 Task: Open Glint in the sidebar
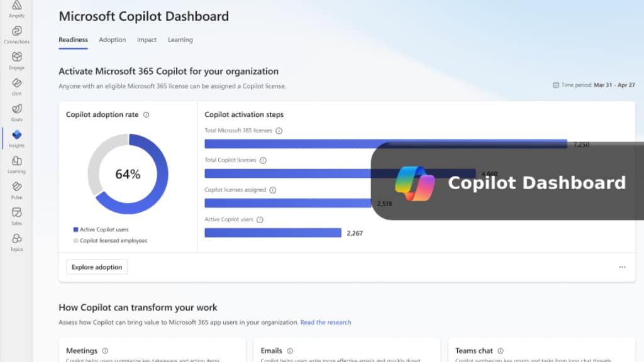pos(16,86)
